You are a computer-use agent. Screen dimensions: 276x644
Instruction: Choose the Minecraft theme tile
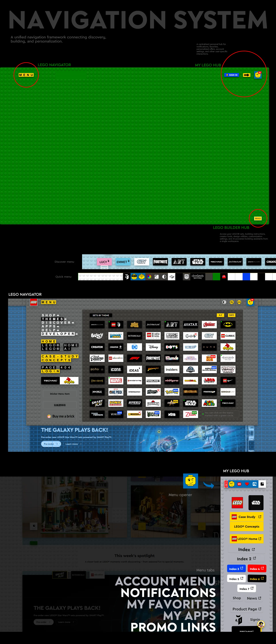point(153,381)
